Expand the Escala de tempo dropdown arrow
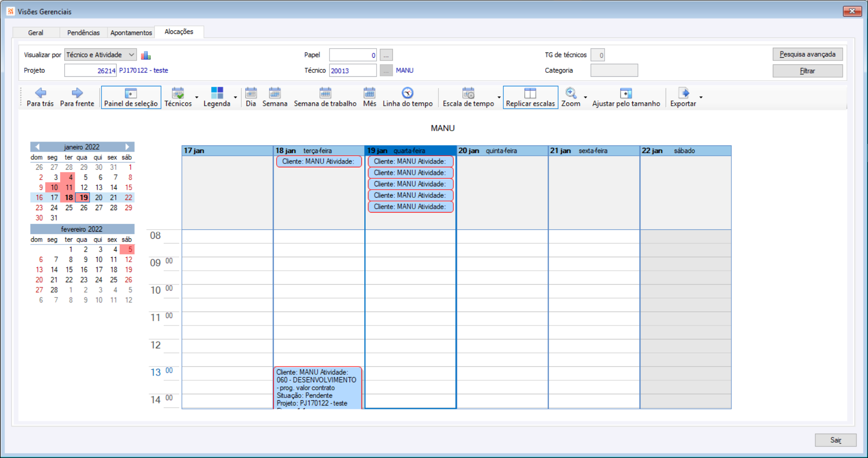The height and width of the screenshot is (458, 868). point(499,98)
